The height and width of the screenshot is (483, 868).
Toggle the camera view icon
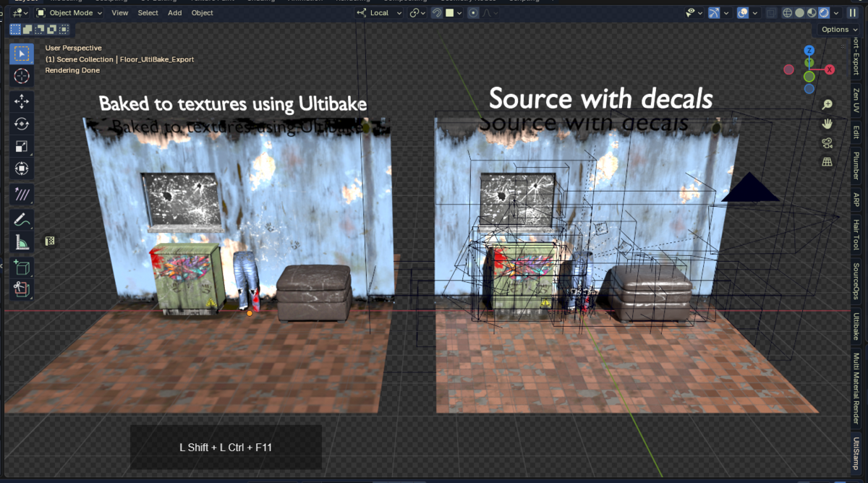tap(827, 143)
